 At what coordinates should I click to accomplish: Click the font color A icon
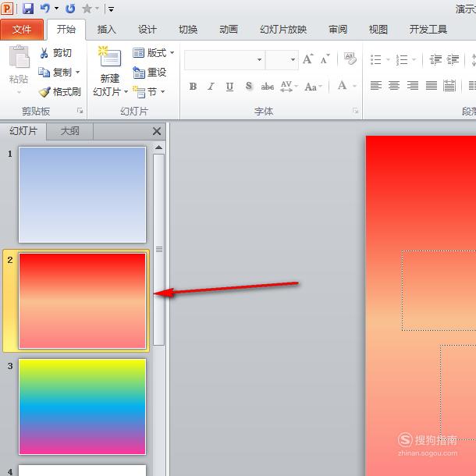343,86
